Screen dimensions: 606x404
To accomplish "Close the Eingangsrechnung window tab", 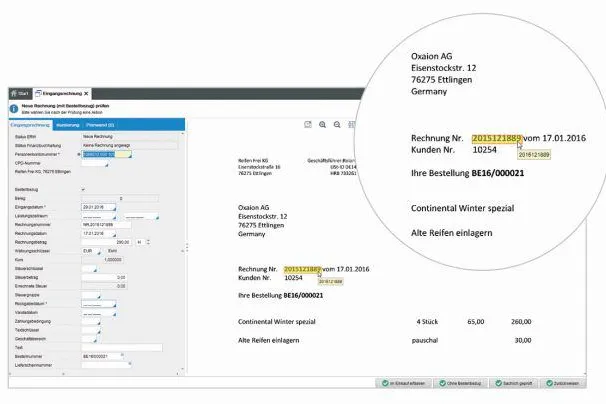I will [86, 94].
